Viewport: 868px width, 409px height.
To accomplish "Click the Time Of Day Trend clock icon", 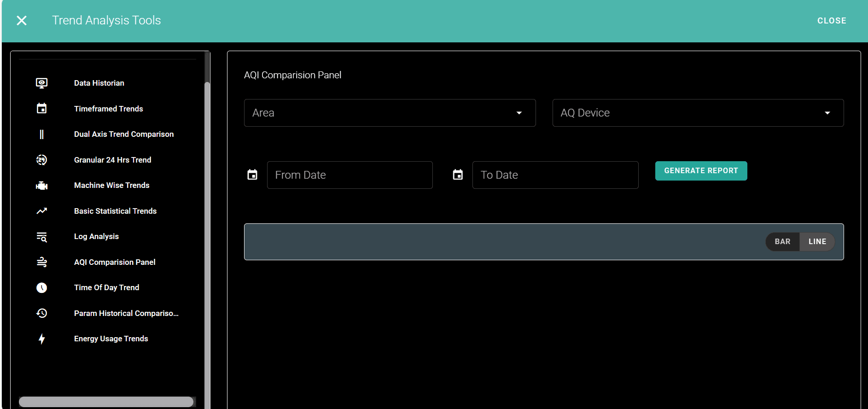I will 41,288.
